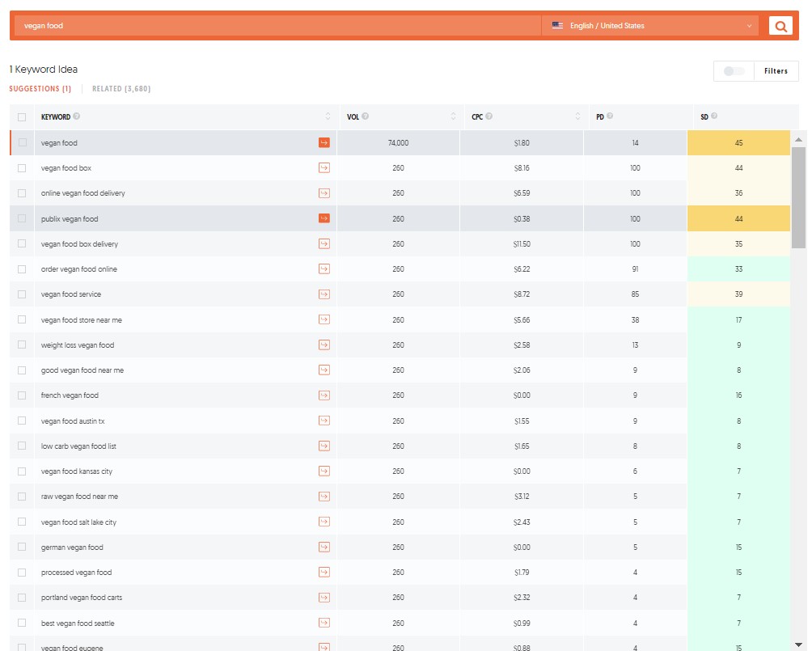The height and width of the screenshot is (651, 812).
Task: Click the search magnifier icon
Action: click(x=780, y=25)
